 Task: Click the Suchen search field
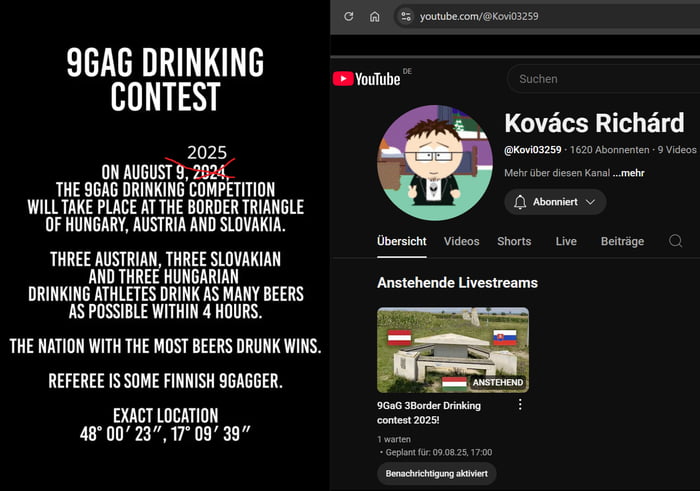[x=603, y=79]
